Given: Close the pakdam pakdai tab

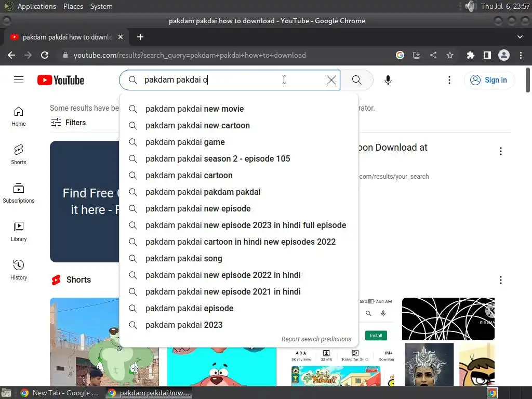Looking at the screenshot, I should tap(121, 37).
